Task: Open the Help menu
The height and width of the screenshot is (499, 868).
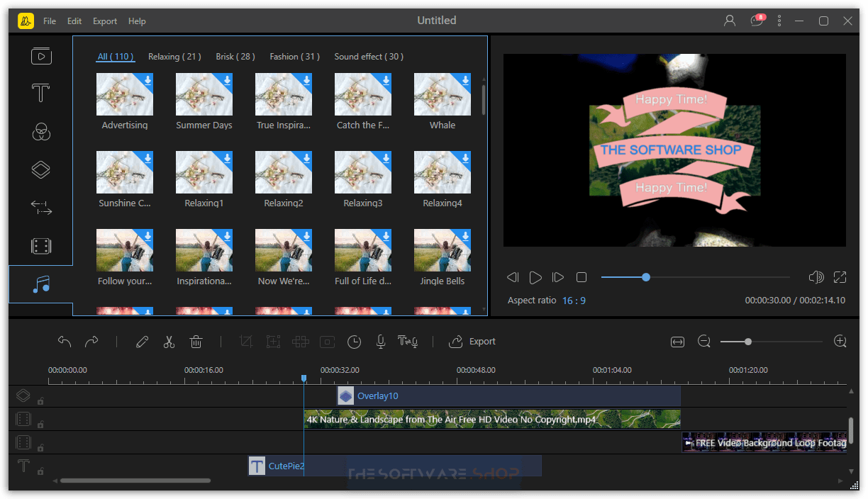Action: click(x=137, y=21)
